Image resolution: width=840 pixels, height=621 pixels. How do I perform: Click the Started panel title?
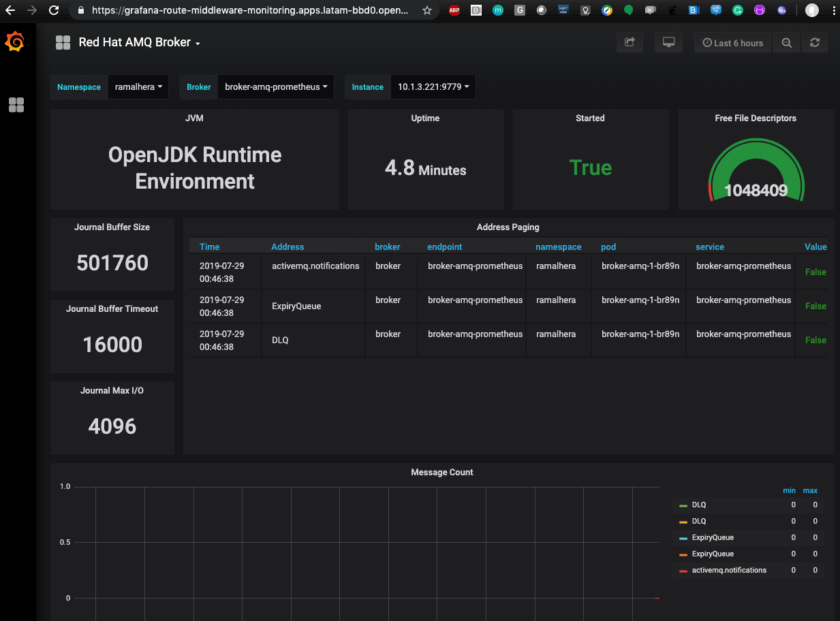pyautogui.click(x=590, y=118)
